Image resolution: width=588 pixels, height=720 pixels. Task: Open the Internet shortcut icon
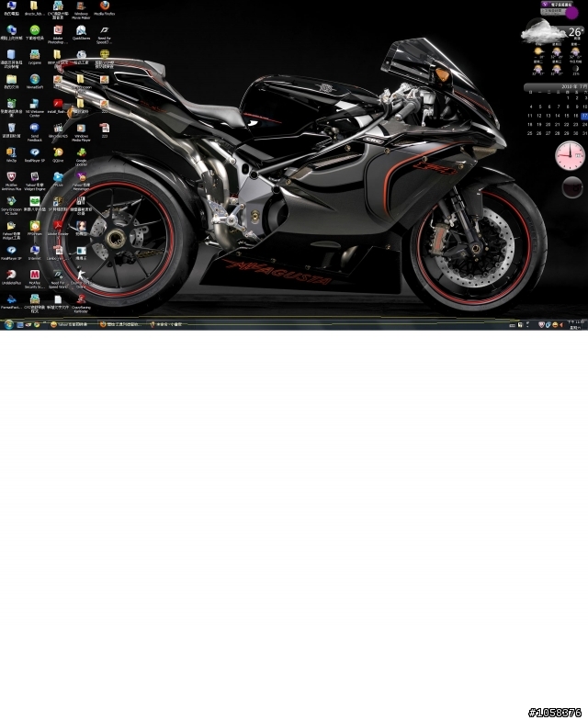[x=35, y=253]
